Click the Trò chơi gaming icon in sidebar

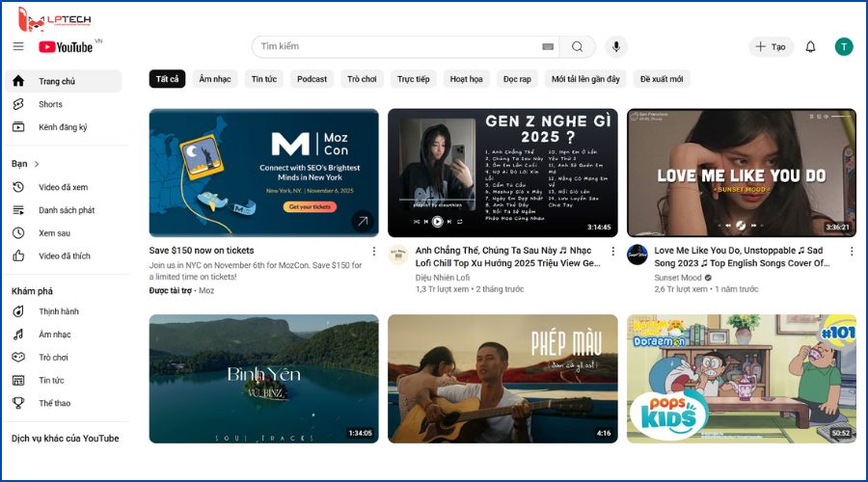[18, 357]
